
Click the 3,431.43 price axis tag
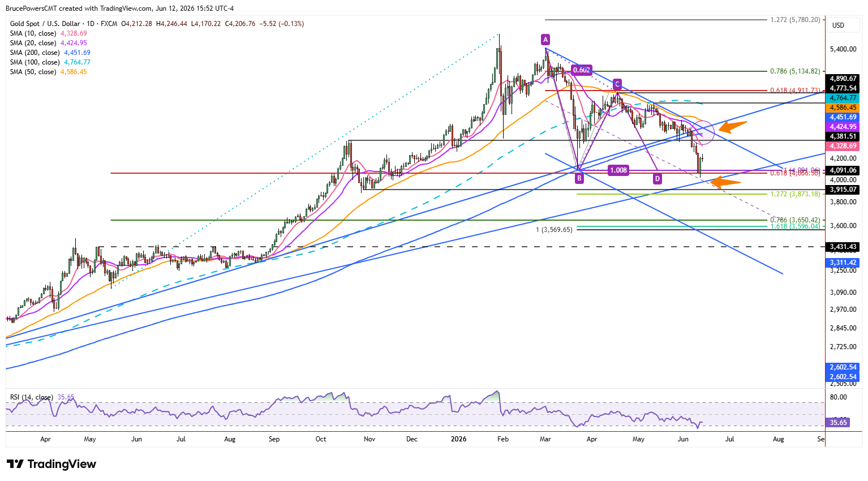point(843,247)
